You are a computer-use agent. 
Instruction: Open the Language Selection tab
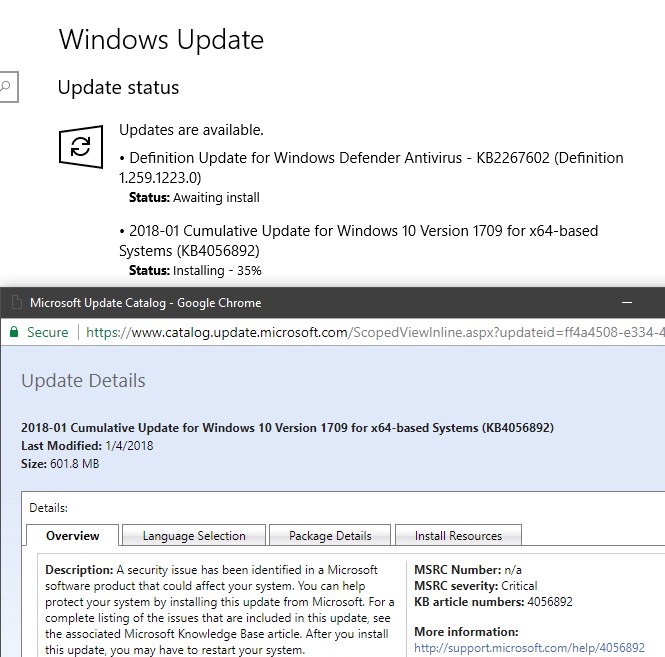(x=194, y=535)
